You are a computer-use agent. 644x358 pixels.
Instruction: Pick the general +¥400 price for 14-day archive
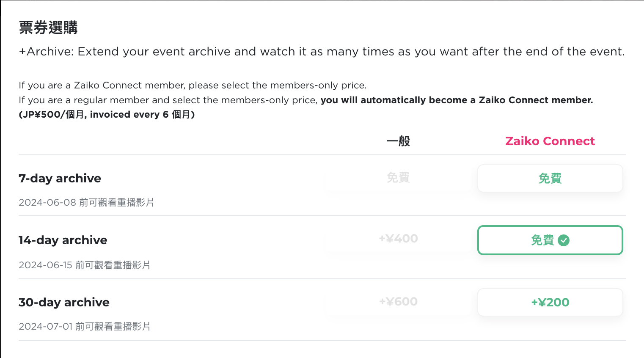[398, 239]
